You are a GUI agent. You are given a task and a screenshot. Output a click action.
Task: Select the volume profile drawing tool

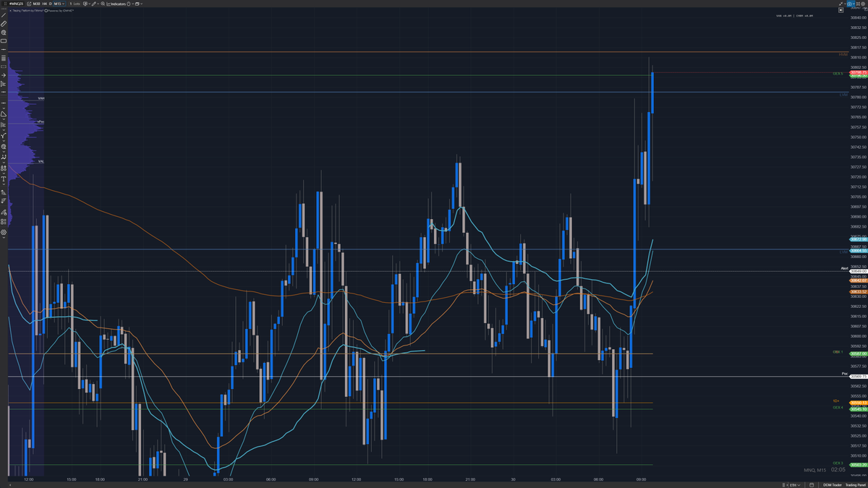4,84
